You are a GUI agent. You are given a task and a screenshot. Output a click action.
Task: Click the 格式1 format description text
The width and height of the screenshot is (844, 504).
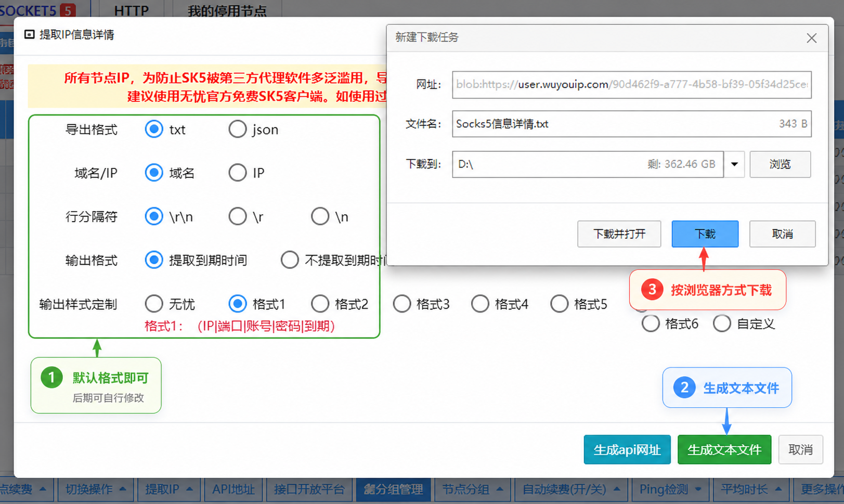[240, 326]
